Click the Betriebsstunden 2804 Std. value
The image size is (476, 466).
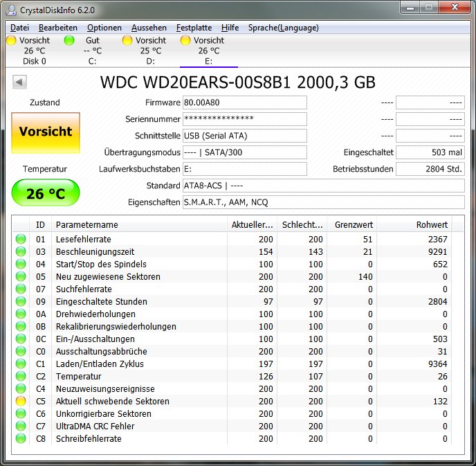pyautogui.click(x=430, y=169)
